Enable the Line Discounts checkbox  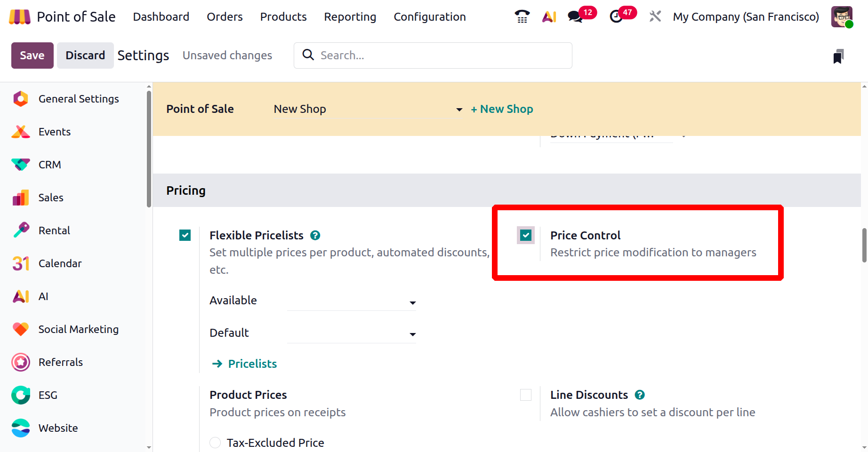click(x=526, y=395)
